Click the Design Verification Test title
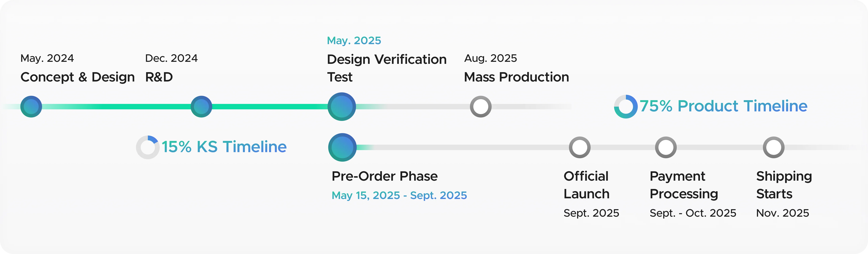The image size is (868, 254). pos(387,68)
